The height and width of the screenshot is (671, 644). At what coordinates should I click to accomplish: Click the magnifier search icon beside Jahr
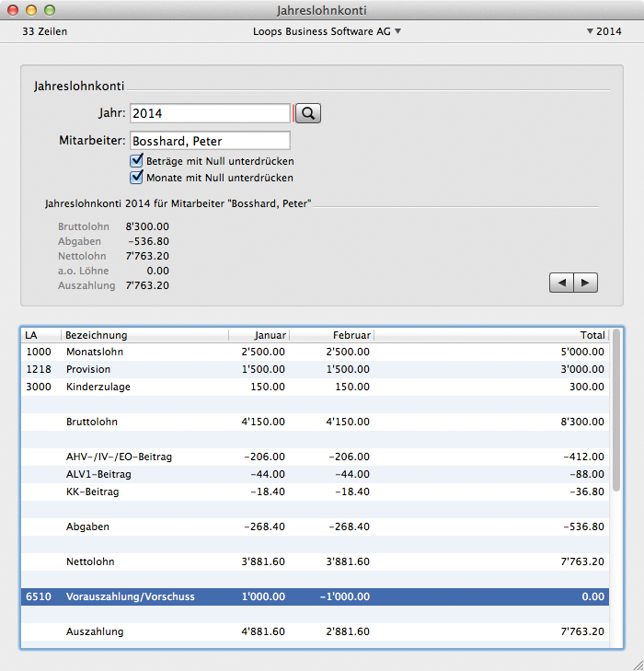point(309,113)
